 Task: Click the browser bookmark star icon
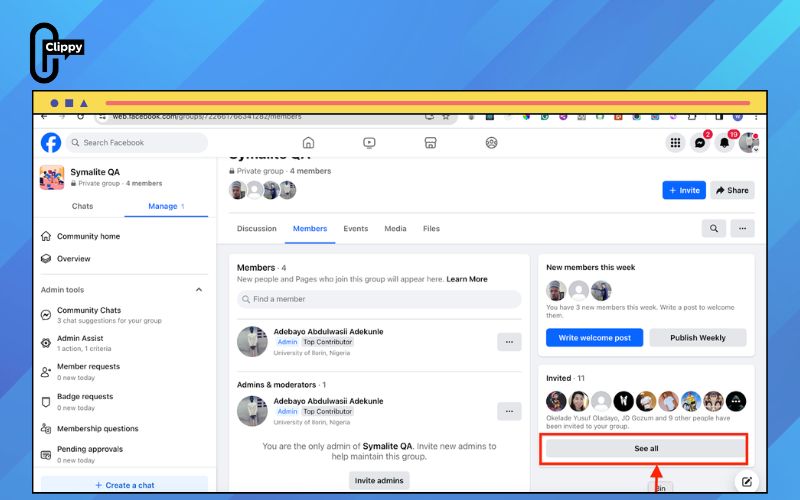[446, 117]
